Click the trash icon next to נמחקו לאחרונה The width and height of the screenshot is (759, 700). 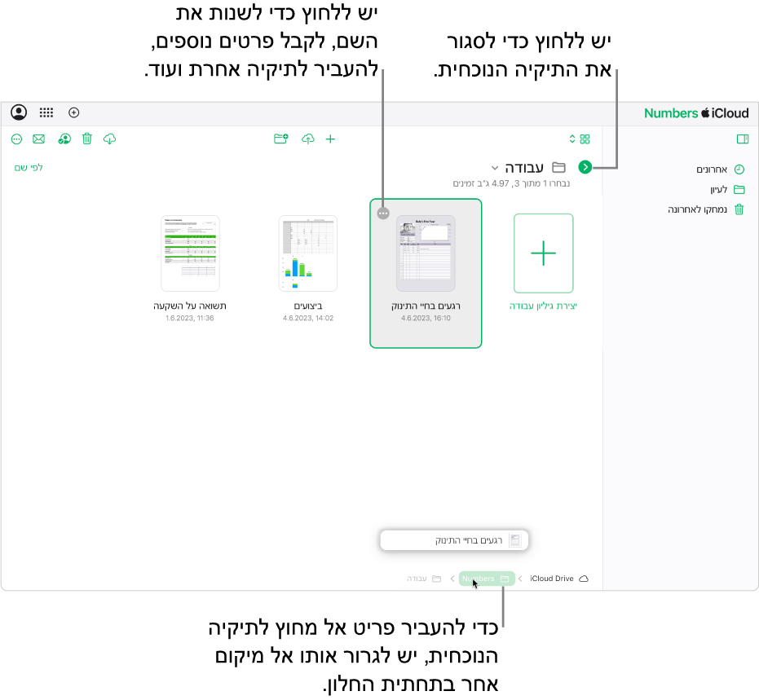pyautogui.click(x=739, y=209)
